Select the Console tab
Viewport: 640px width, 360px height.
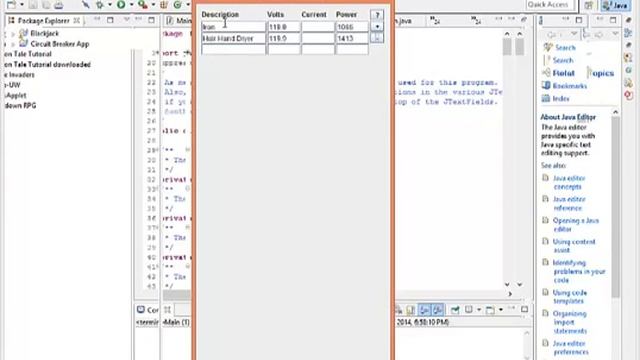coord(148,310)
